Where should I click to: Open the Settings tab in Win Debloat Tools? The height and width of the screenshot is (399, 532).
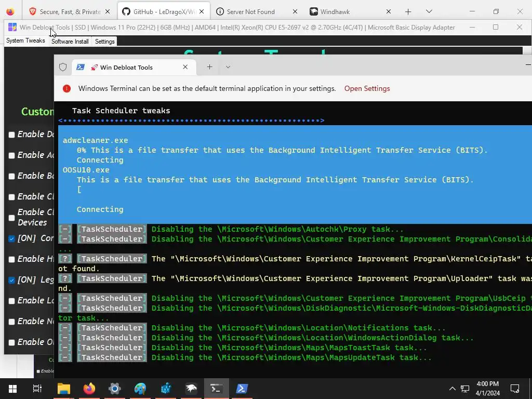tap(104, 42)
